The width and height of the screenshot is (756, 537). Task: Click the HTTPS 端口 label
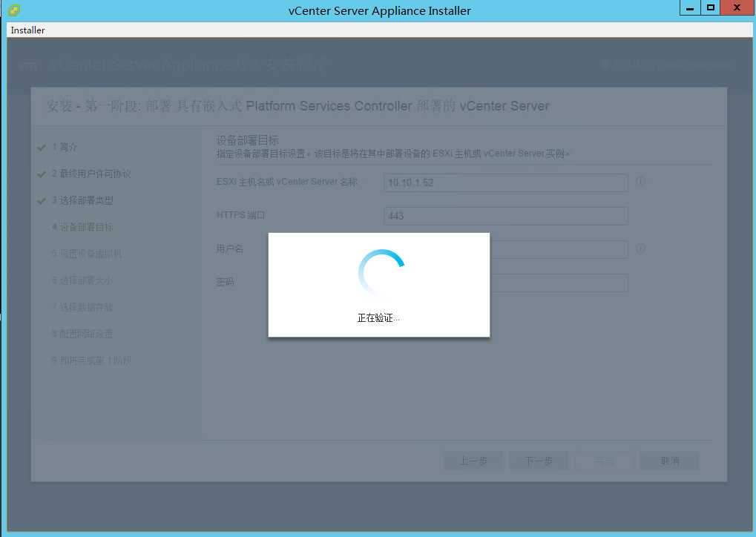[x=240, y=215]
